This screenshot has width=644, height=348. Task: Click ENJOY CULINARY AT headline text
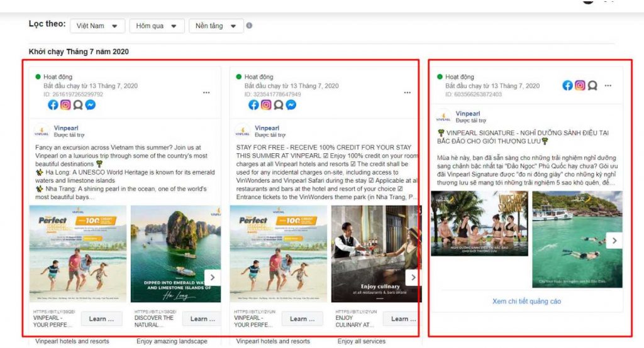click(x=355, y=322)
